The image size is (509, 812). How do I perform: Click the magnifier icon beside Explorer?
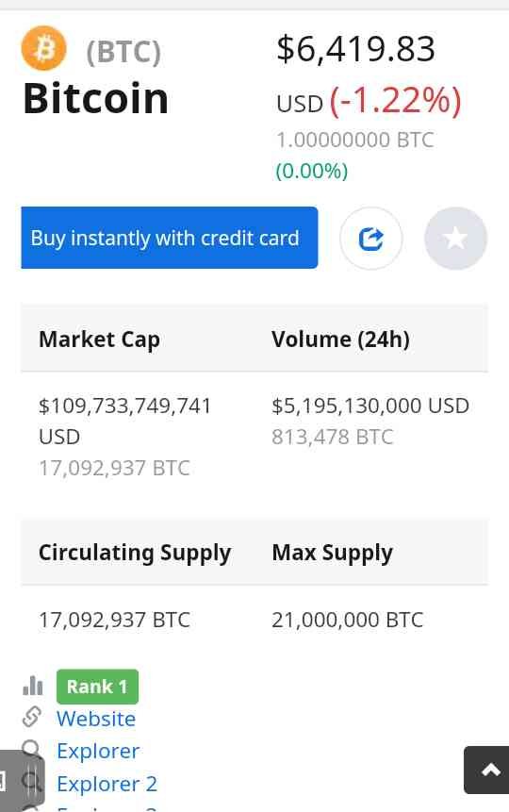(32, 750)
